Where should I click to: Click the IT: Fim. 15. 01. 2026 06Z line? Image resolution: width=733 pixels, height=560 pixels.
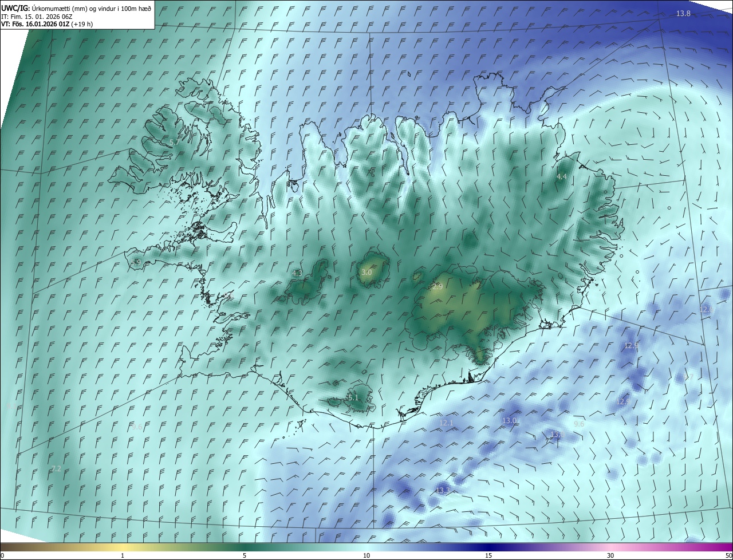click(x=37, y=17)
